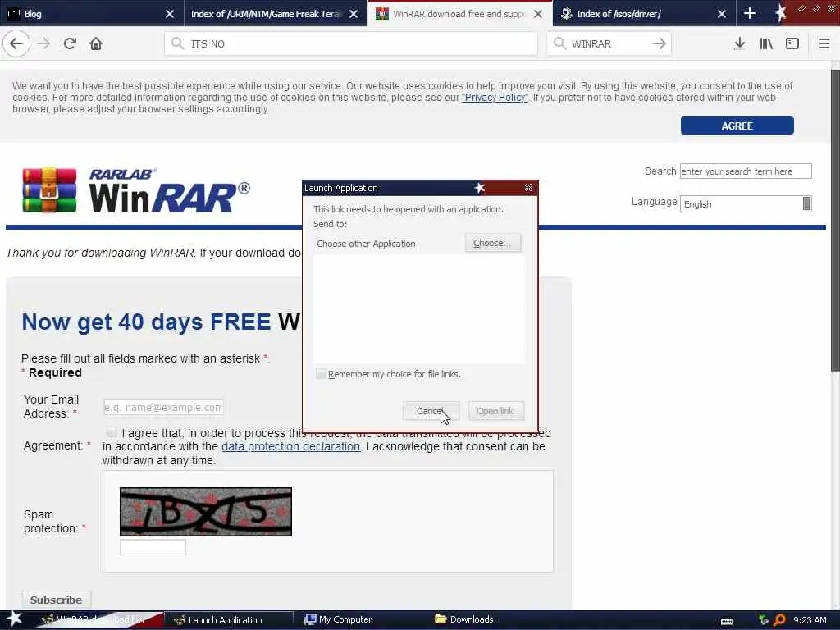Click the forward navigation arrow
Screen dimensions: 840x630
click(43, 44)
